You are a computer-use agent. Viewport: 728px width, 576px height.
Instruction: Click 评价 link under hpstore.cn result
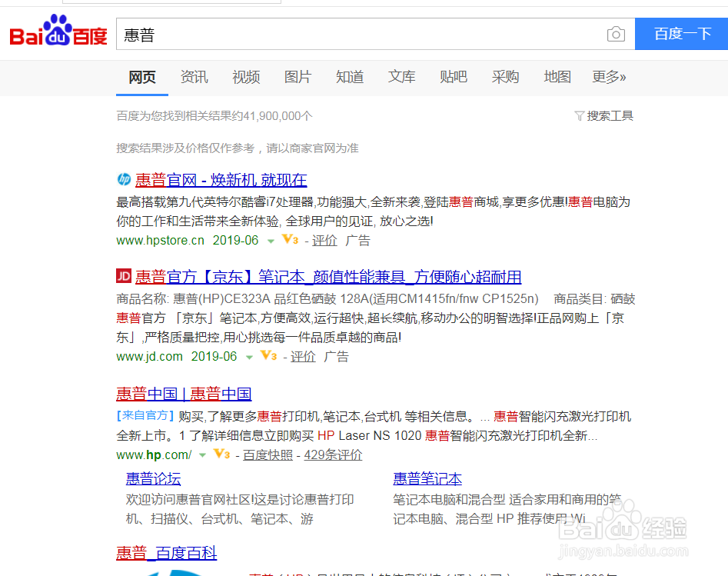point(324,241)
